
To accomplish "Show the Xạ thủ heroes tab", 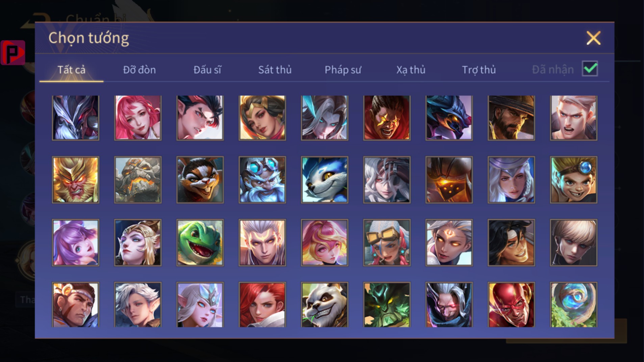I will pos(411,70).
